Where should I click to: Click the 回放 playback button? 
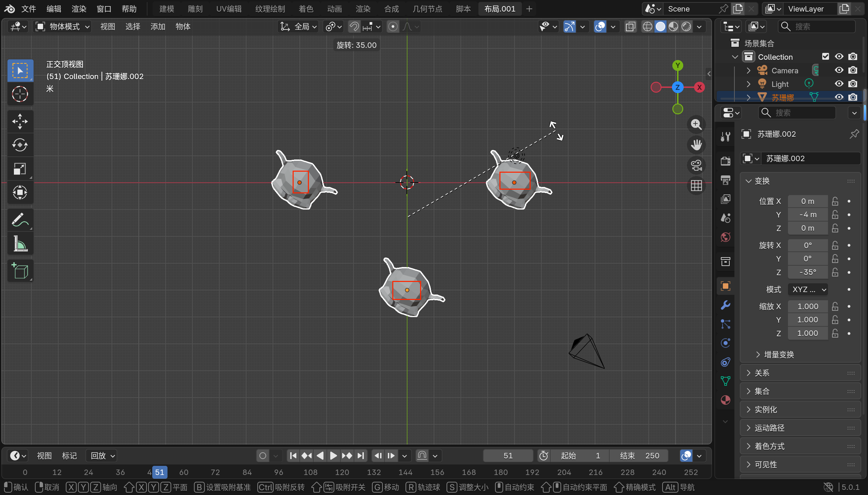pos(102,456)
